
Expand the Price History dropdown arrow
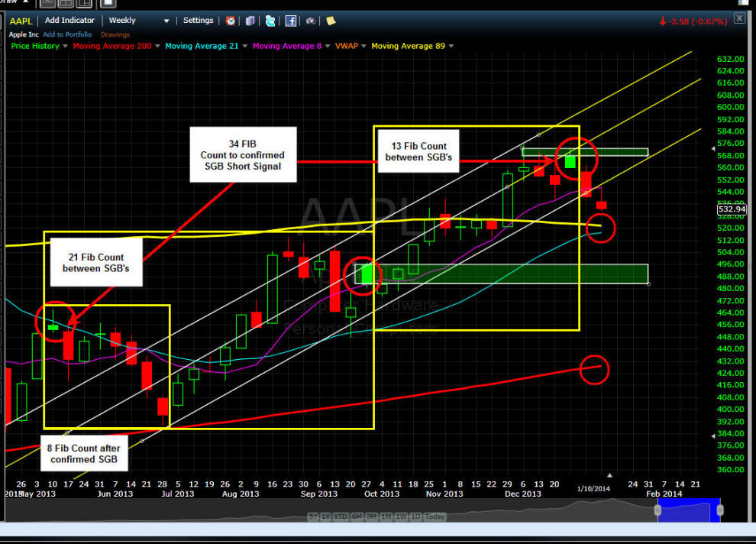click(65, 47)
